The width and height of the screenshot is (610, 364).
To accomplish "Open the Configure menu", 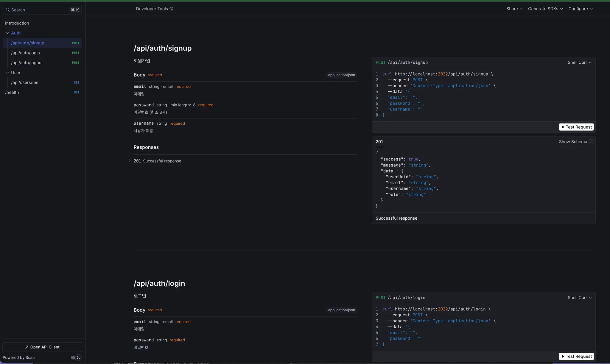I will point(580,9).
